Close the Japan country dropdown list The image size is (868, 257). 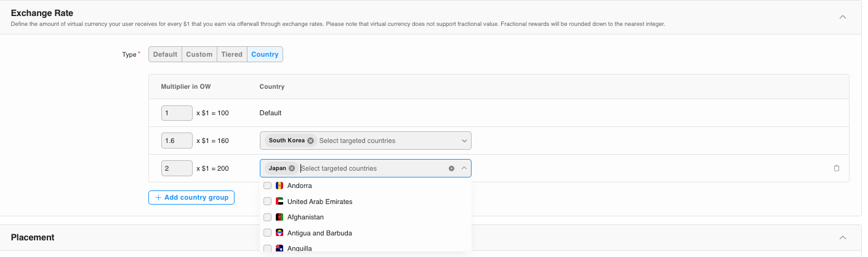click(464, 168)
